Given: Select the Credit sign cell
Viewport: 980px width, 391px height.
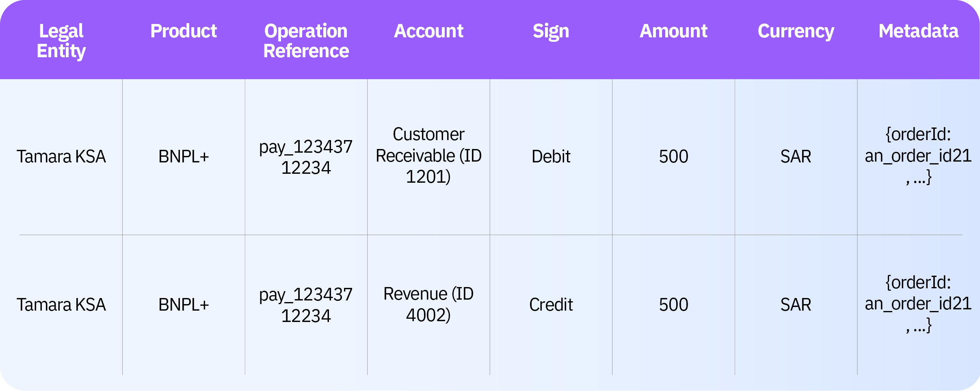Looking at the screenshot, I should click(x=551, y=305).
